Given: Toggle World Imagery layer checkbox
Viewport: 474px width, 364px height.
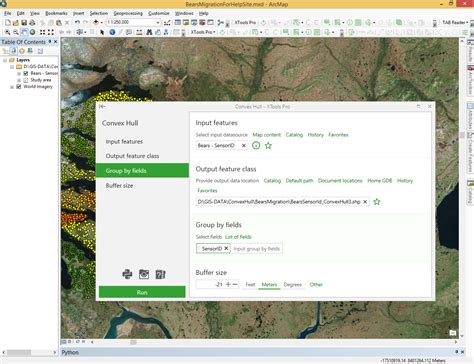Looking at the screenshot, I should (19, 87).
